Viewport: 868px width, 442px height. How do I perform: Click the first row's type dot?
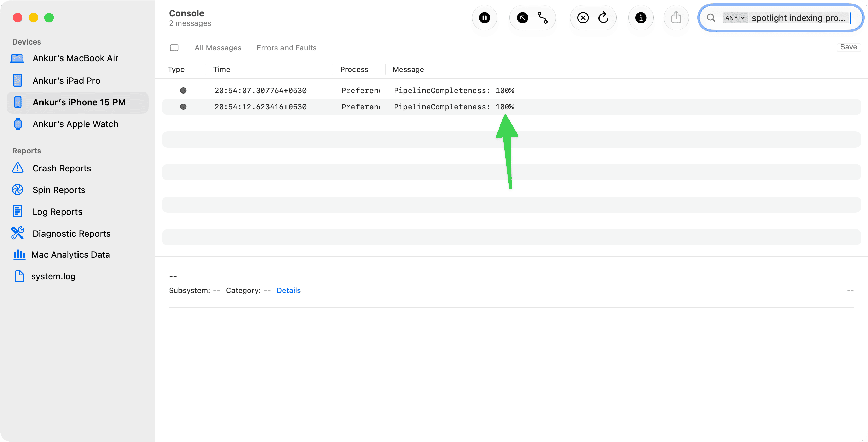pyautogui.click(x=183, y=90)
